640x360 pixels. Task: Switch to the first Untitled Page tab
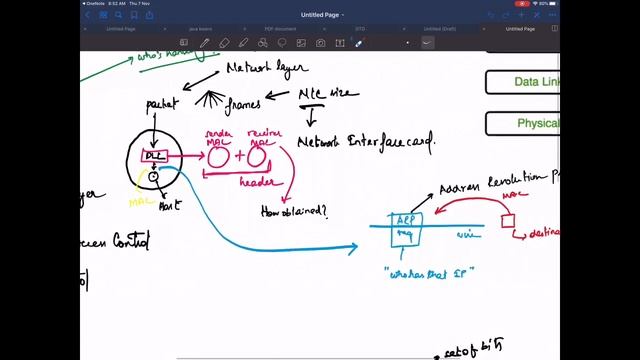pos(121,29)
